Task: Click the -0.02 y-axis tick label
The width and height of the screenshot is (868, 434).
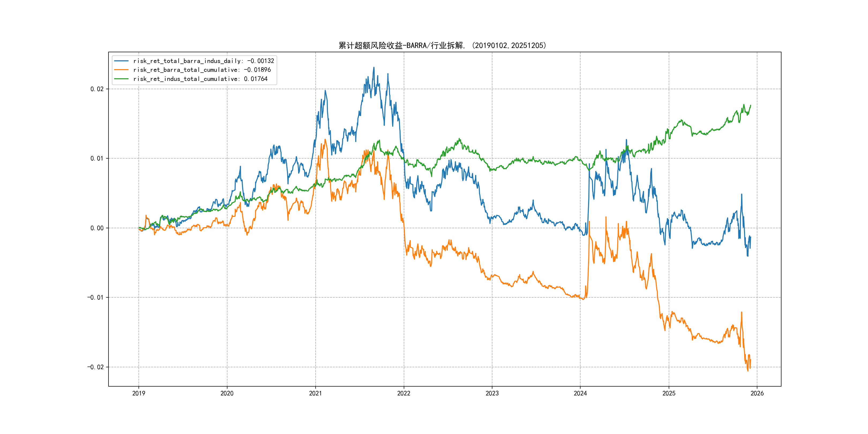Action: (95, 367)
